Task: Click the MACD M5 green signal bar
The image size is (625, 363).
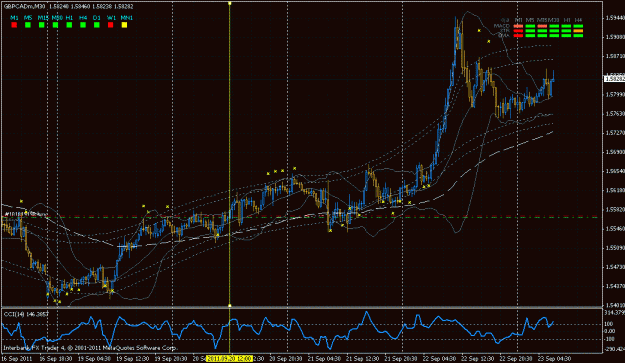Action: pyautogui.click(x=530, y=26)
